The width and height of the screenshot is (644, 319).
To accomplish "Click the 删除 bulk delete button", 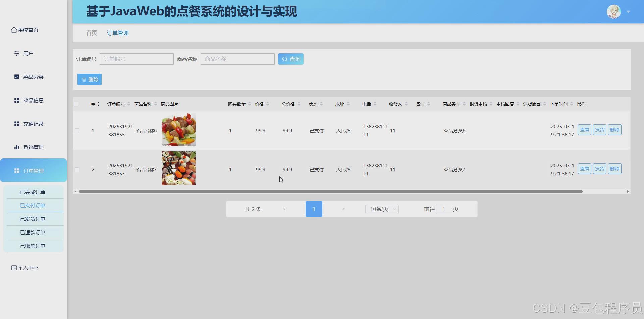I will (x=89, y=79).
